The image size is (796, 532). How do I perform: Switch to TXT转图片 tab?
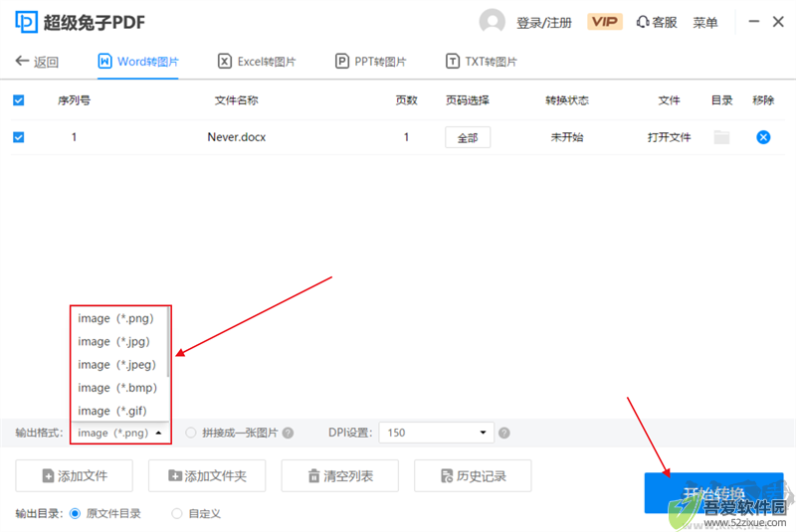pos(482,62)
